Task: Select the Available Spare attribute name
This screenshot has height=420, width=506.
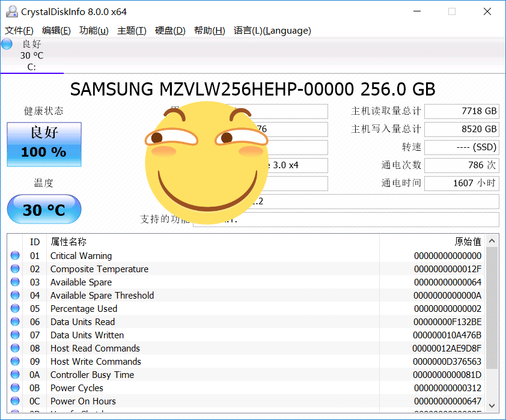Action: (81, 282)
